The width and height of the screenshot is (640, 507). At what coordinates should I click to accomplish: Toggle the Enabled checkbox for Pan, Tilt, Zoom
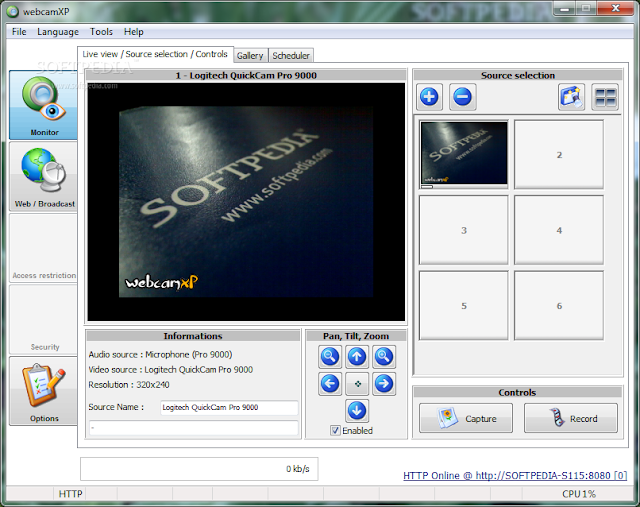coord(335,430)
